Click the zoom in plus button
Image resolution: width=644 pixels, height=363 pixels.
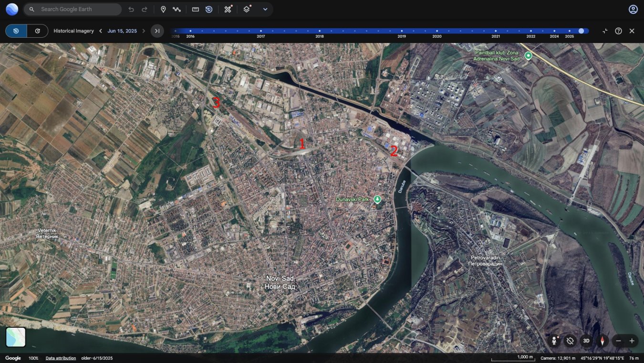click(x=632, y=341)
